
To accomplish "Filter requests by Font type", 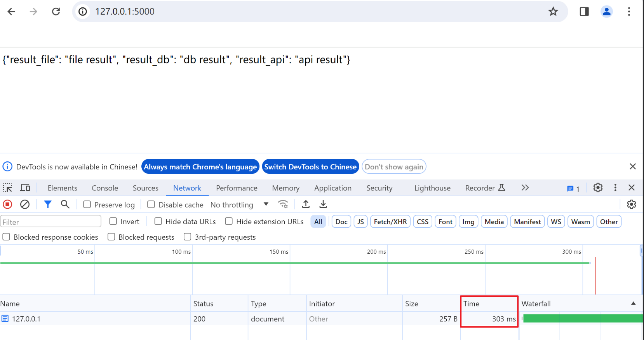I will (x=446, y=221).
